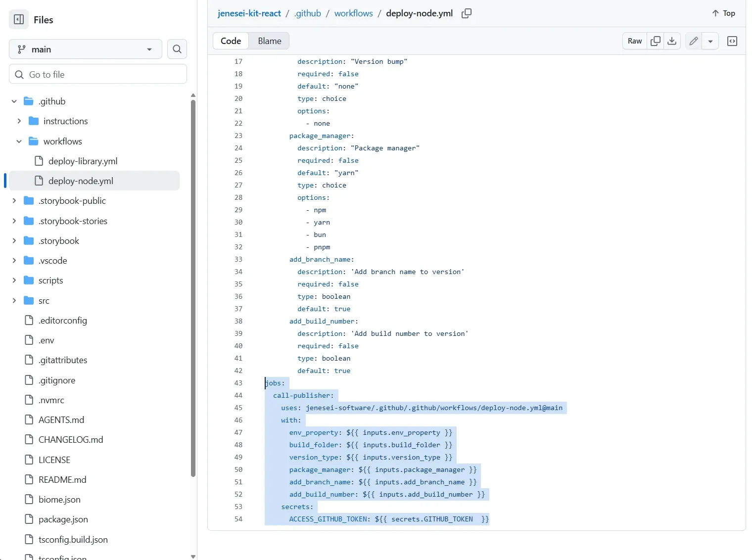Expand the .storybook folder
This screenshot has width=756, height=560.
pos(14,241)
